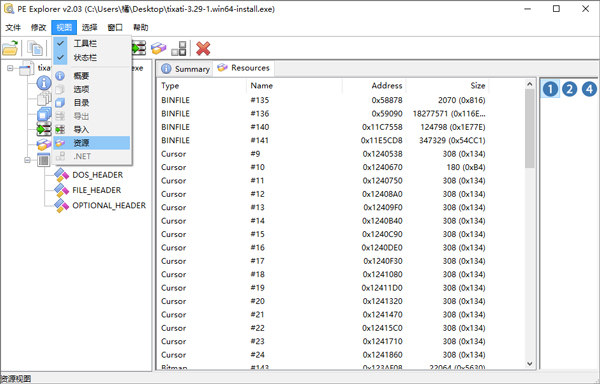Click the open file folder toolbar icon
Viewport: 600px width, 384px height.
click(x=10, y=48)
